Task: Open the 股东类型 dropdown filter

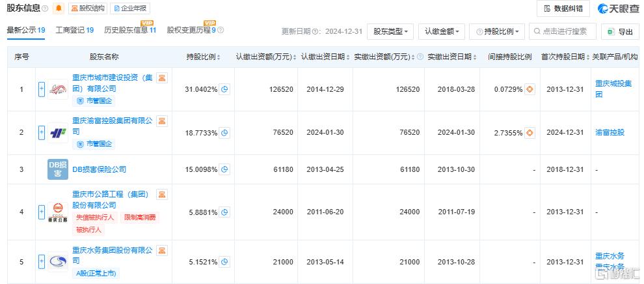Action: click(390, 32)
